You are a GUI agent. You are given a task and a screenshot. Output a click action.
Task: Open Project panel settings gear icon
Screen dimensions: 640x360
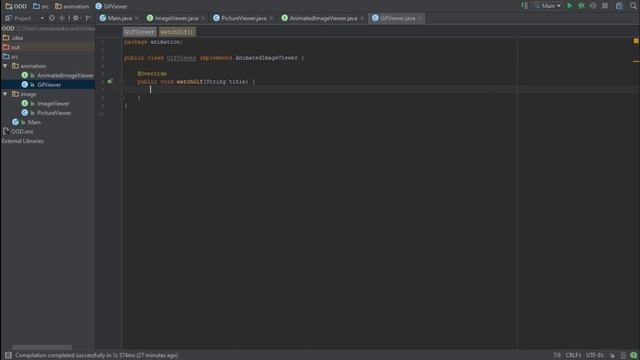click(76, 18)
